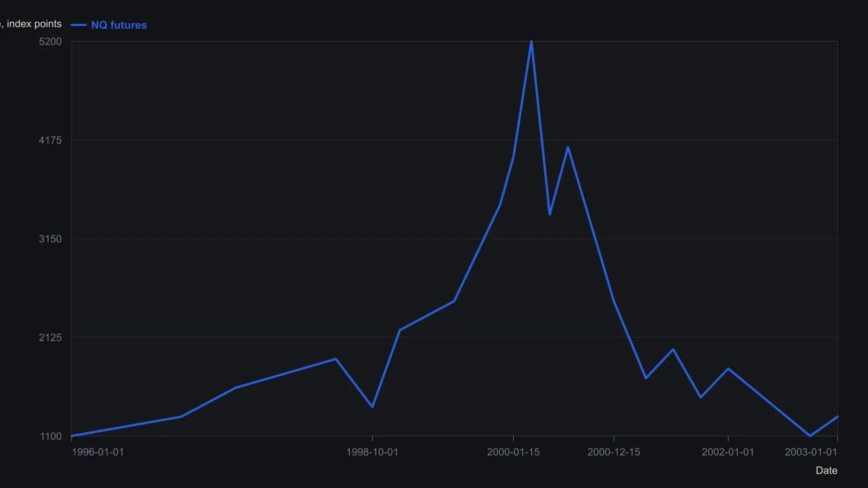Click the 2000-01-15 date label
Screen dimensions: 868x488
coord(513,452)
